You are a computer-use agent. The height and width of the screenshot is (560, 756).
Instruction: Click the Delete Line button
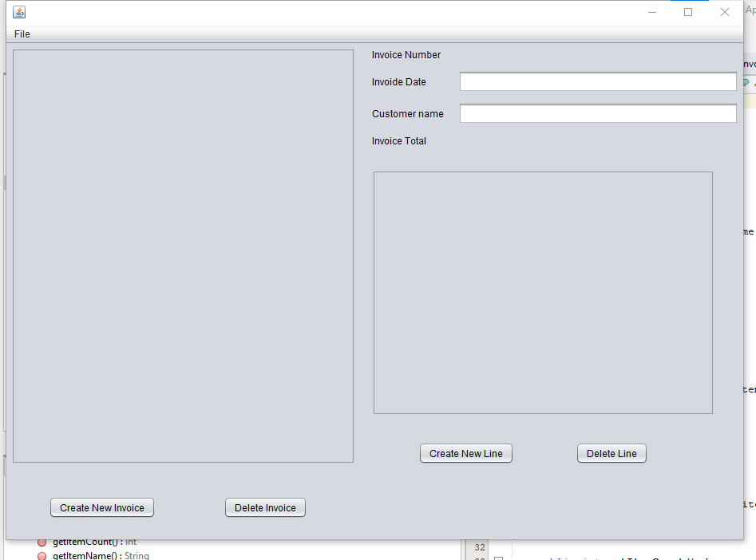tap(612, 453)
